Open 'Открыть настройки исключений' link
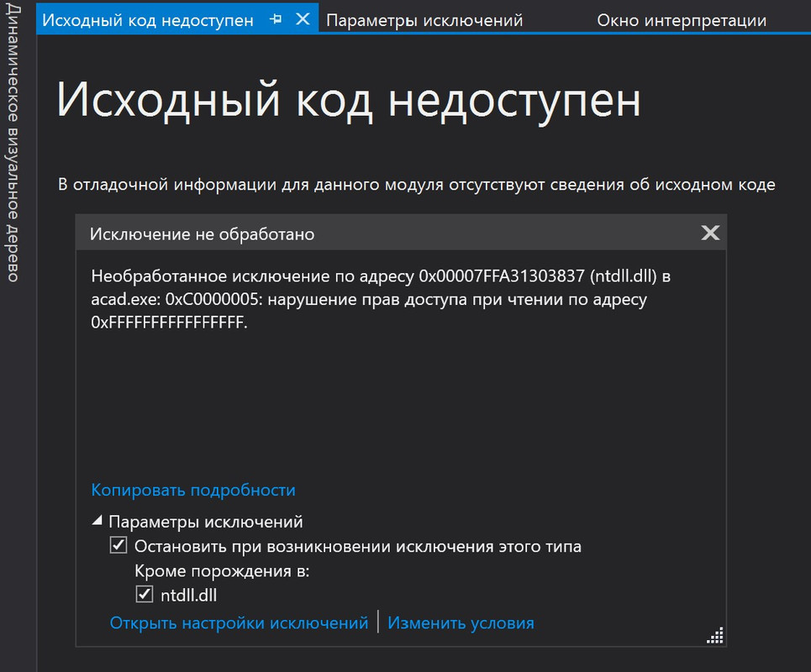The width and height of the screenshot is (811, 672). click(239, 623)
